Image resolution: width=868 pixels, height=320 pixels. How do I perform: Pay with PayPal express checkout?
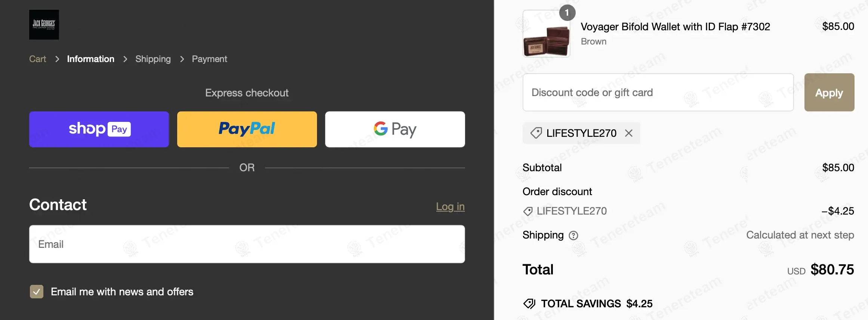pos(247,129)
